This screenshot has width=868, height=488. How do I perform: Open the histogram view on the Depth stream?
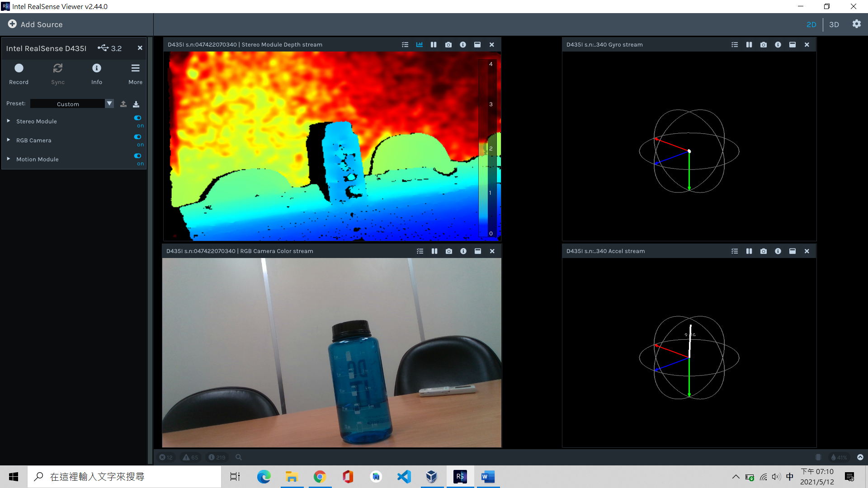(x=419, y=44)
